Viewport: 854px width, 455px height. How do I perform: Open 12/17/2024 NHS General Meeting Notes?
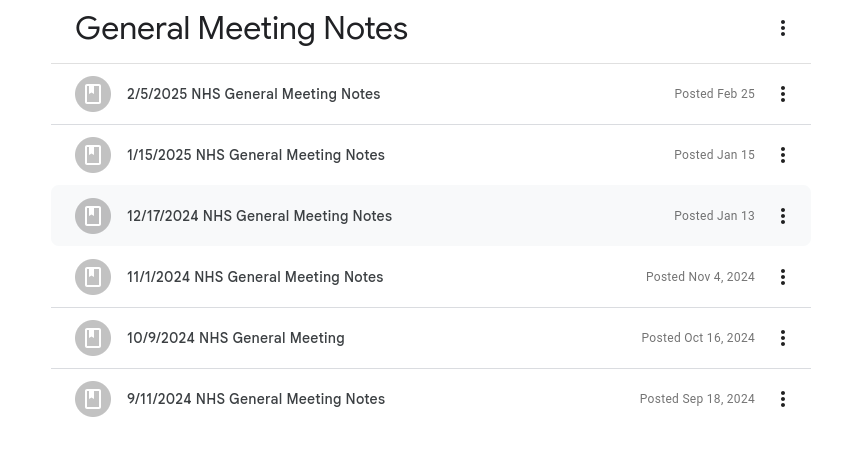[x=259, y=216]
